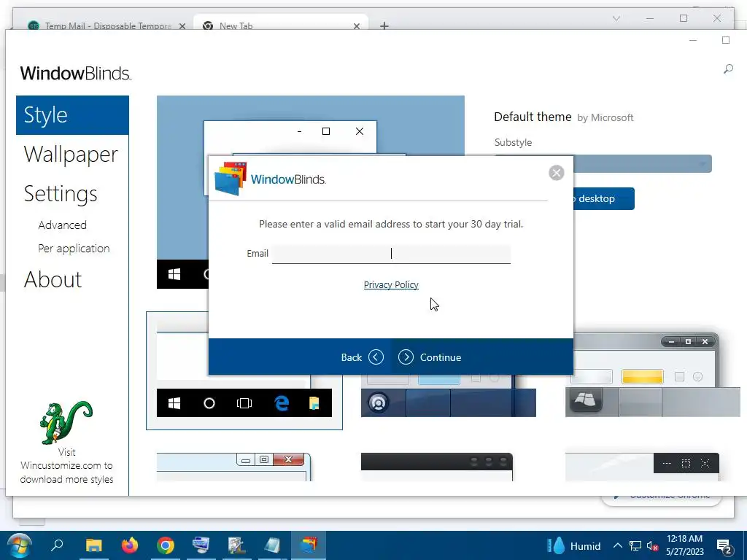Select the Windows 10 default style thumbnail
This screenshot has width=747, height=560.
coord(244,371)
